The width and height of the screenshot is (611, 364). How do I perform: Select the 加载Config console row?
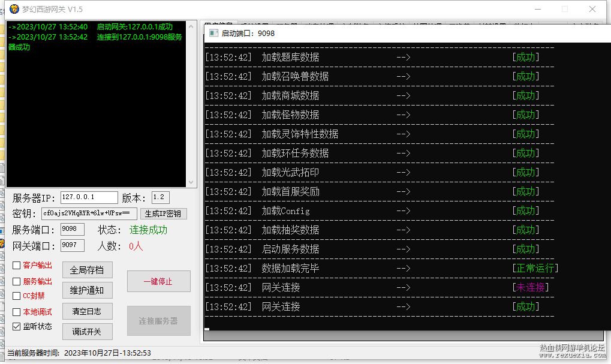pos(372,211)
